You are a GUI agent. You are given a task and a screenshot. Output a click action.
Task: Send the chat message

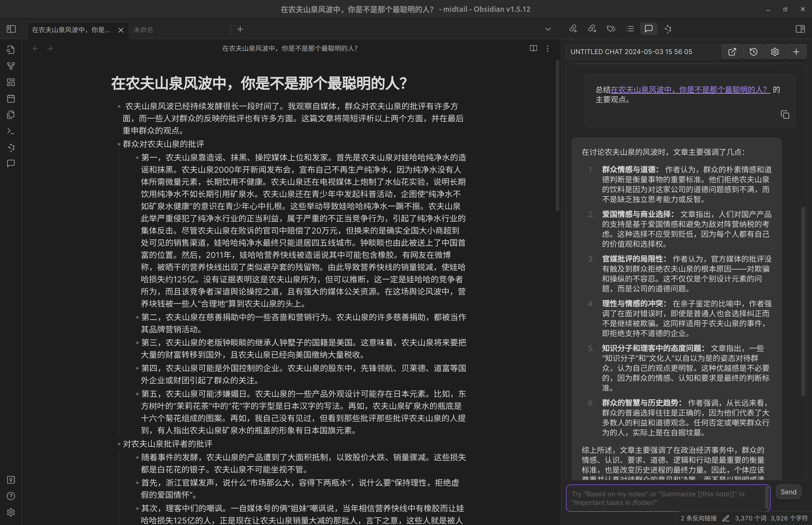(788, 492)
